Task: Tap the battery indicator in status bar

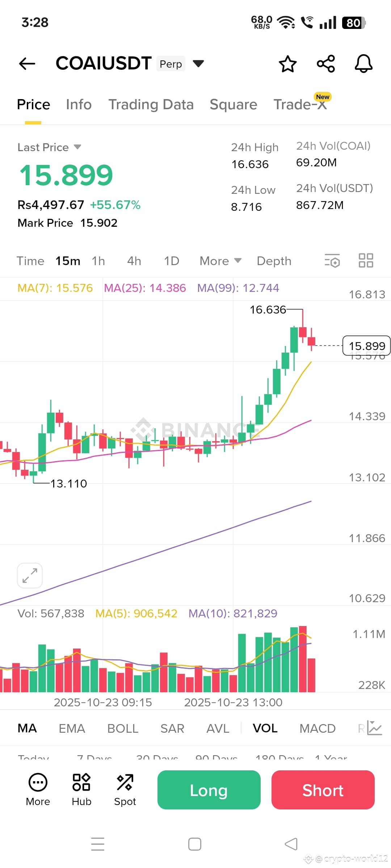Action: [x=354, y=22]
